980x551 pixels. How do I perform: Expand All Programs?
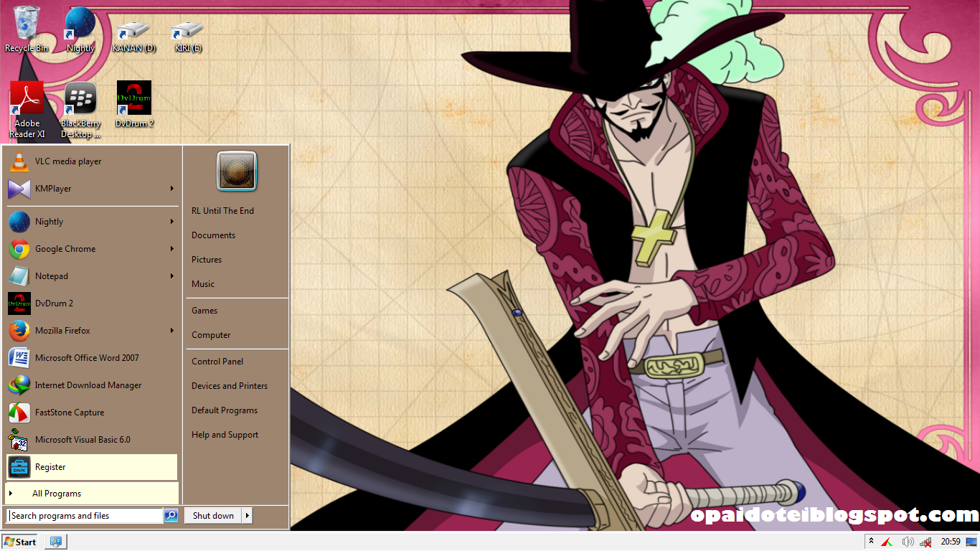pos(92,494)
